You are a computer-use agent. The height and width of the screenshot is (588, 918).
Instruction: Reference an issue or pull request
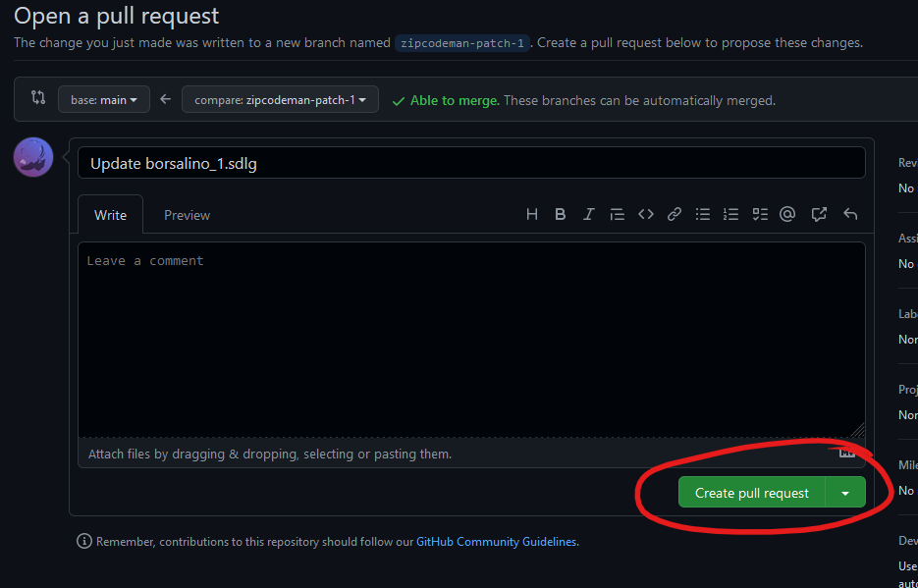[819, 214]
